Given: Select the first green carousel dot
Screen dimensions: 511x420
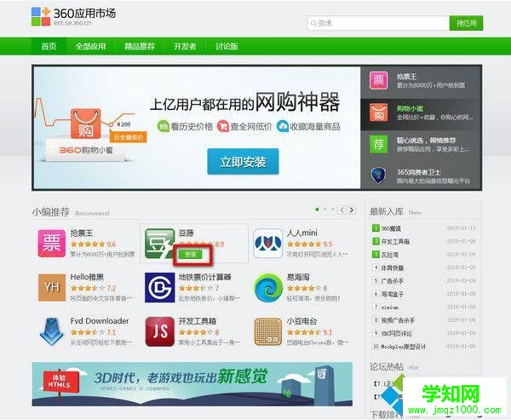Looking at the screenshot, I should pyautogui.click(x=317, y=210).
